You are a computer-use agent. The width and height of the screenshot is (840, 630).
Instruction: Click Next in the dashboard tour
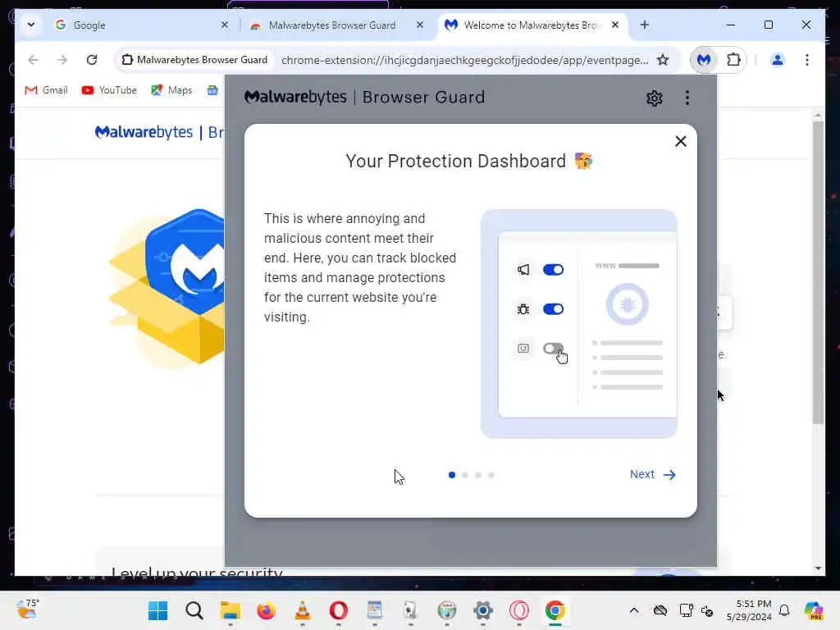[652, 475]
